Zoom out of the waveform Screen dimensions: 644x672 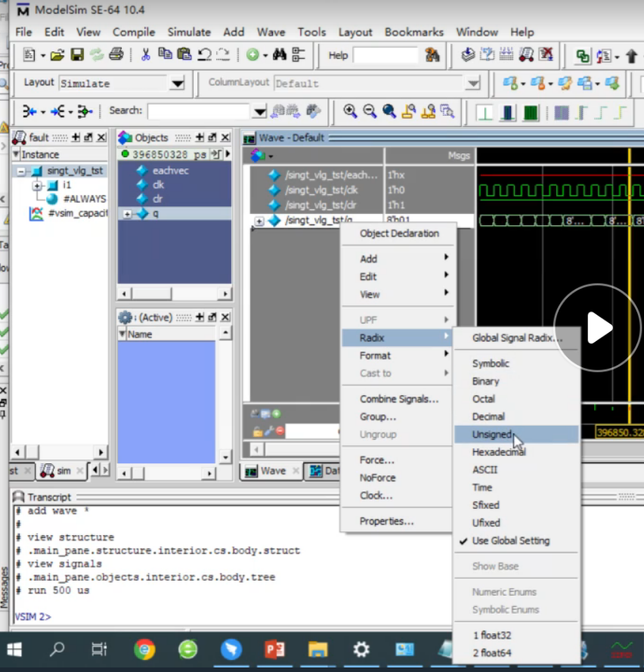370,109
